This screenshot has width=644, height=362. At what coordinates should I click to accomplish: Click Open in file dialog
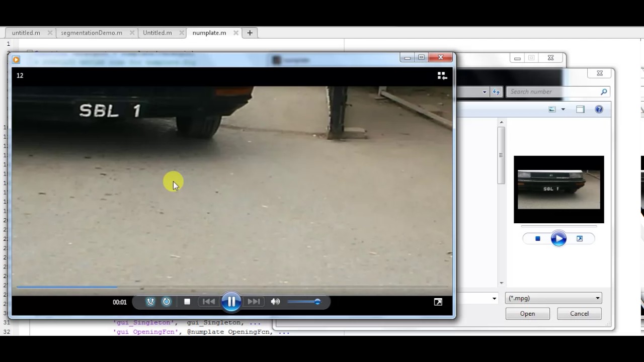coord(527,314)
